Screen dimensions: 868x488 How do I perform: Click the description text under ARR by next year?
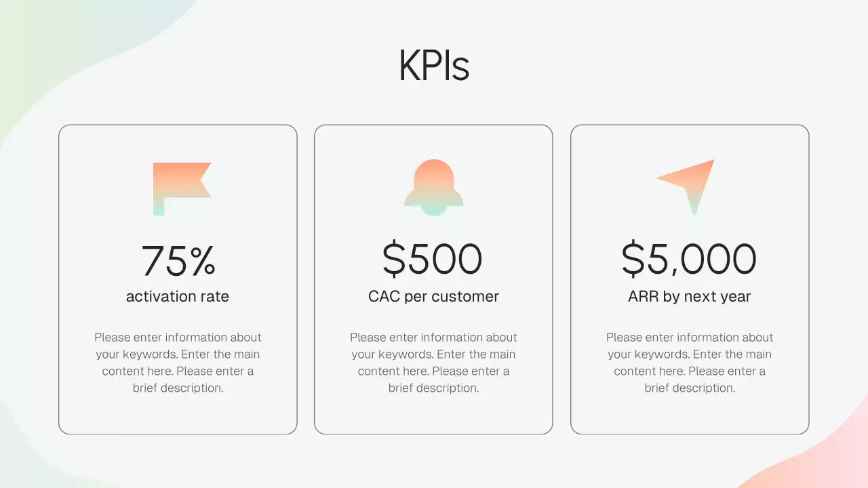690,363
